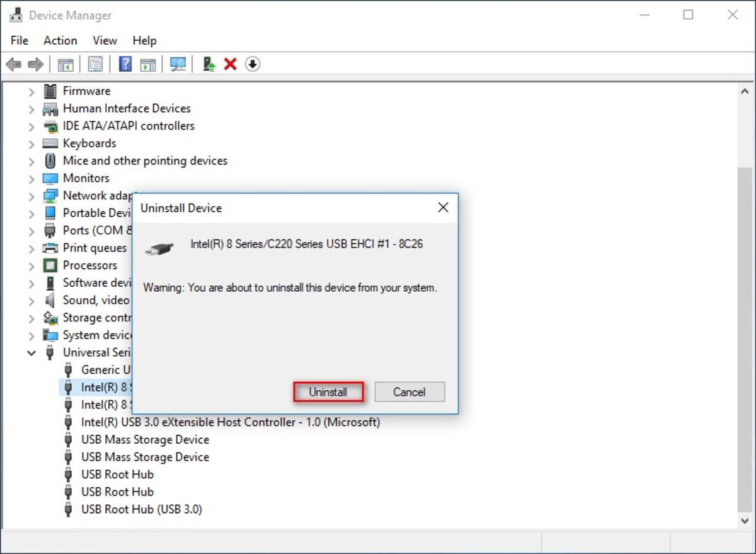Open the Action menu
Image resolution: width=756 pixels, height=554 pixels.
60,40
